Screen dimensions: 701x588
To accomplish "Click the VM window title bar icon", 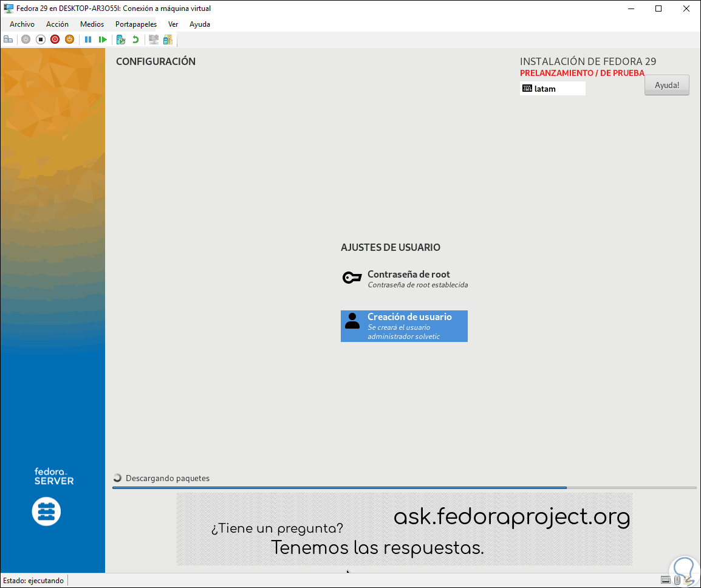I will coord(8,8).
